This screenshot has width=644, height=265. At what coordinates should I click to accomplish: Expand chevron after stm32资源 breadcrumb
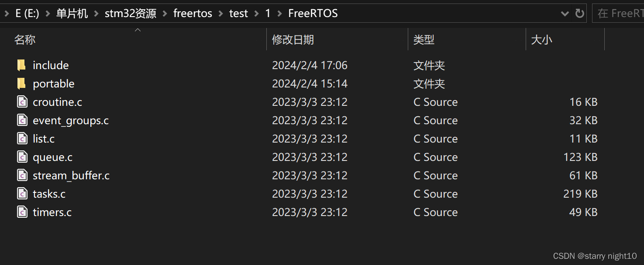point(165,14)
